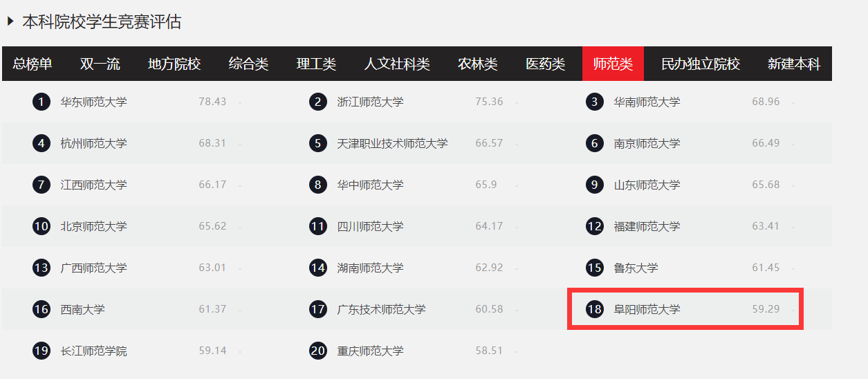Click the rank 1 number badge
Image resolution: width=868 pixels, height=379 pixels.
point(41,102)
